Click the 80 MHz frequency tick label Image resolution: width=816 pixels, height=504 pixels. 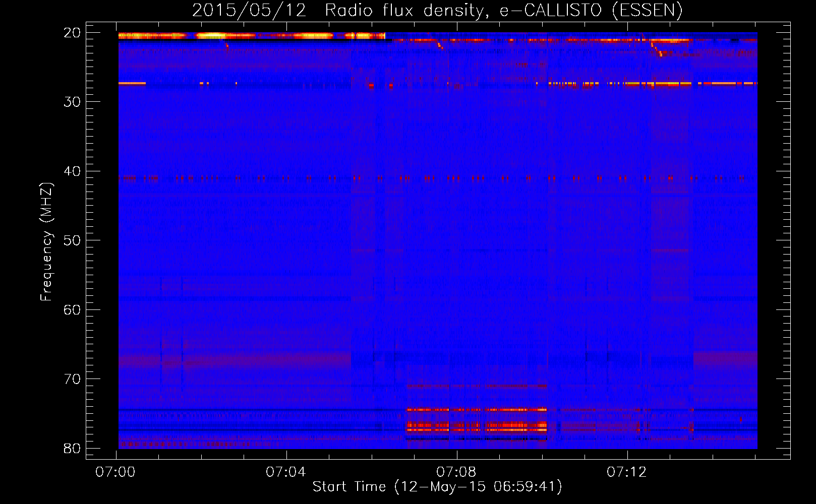[72, 449]
